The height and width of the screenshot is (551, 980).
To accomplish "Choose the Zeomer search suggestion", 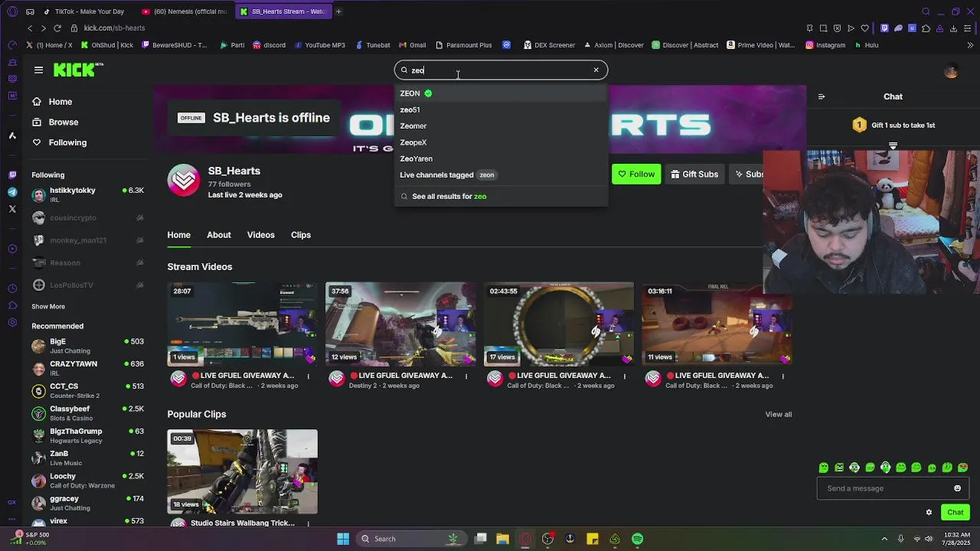I will [501, 126].
